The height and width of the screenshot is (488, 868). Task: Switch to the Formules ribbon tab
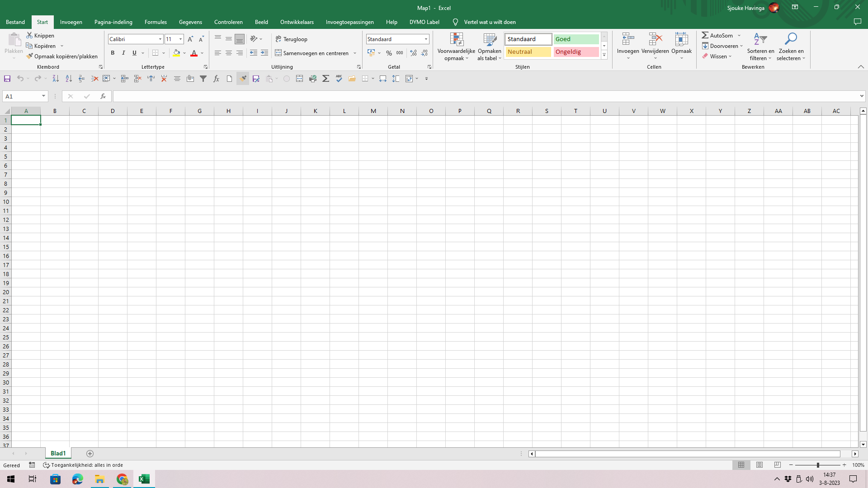click(x=156, y=22)
